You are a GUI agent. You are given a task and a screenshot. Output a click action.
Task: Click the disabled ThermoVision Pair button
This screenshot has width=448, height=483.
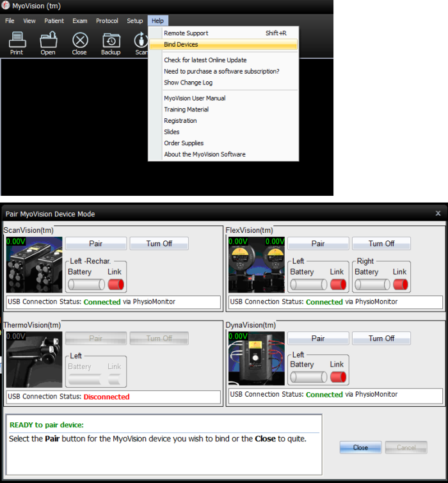pyautogui.click(x=96, y=338)
